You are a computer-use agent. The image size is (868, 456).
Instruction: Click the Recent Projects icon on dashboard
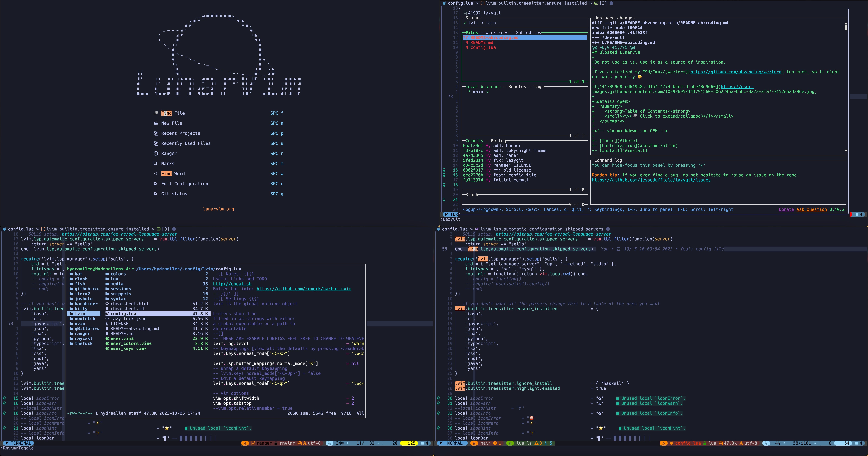click(156, 133)
